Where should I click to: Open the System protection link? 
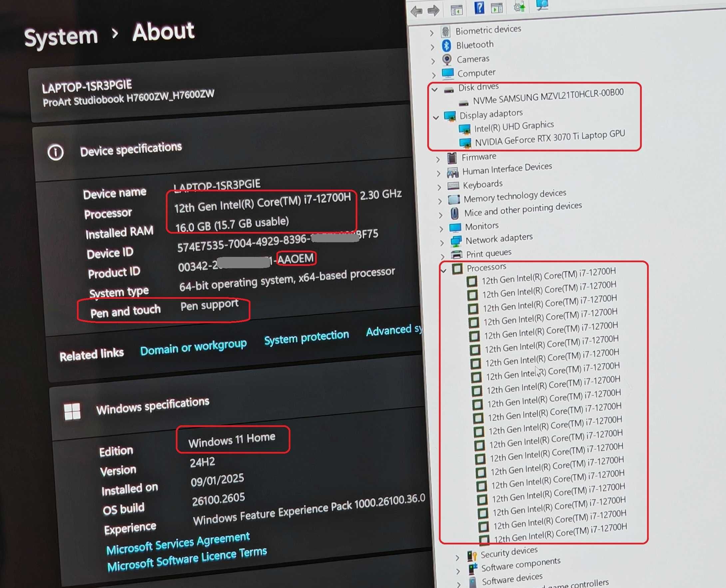pos(306,337)
